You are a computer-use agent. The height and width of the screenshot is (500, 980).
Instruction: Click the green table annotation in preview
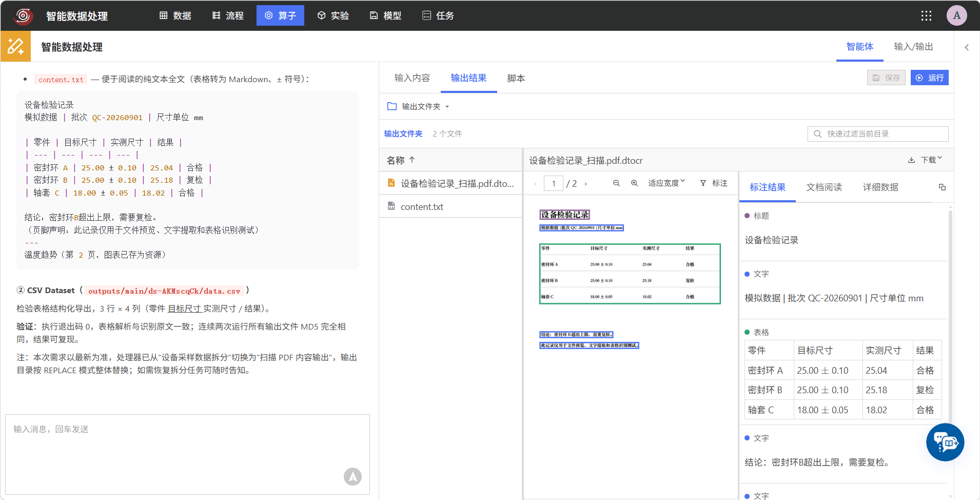point(630,274)
